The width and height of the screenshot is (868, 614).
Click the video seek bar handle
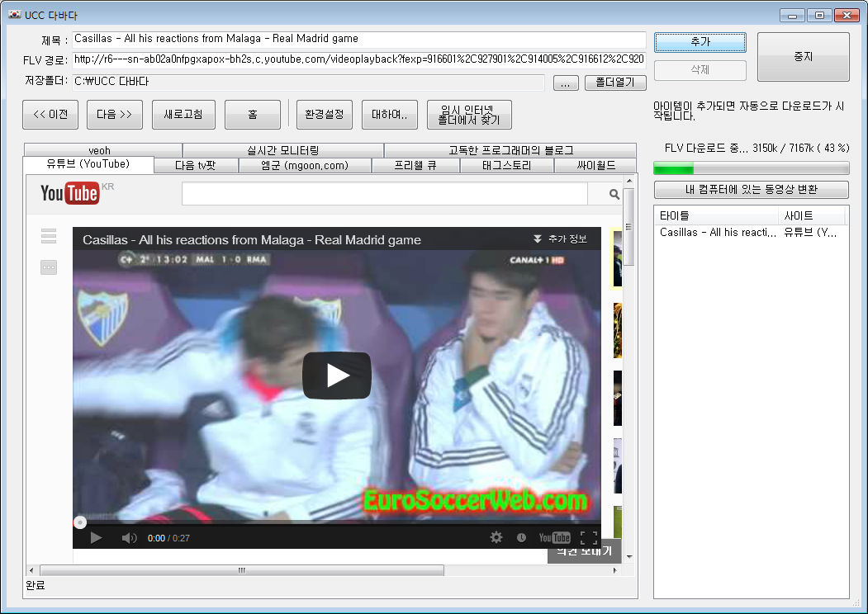click(x=80, y=522)
